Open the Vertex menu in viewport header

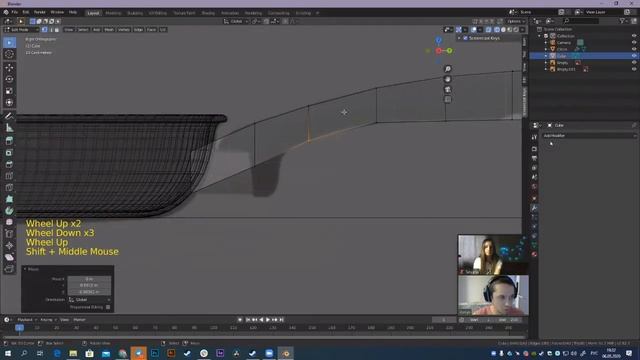pos(124,30)
